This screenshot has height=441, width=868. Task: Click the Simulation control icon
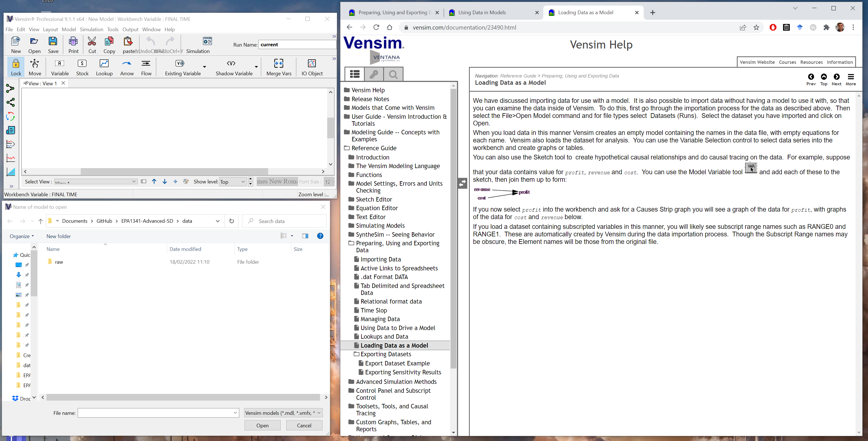pos(198,45)
